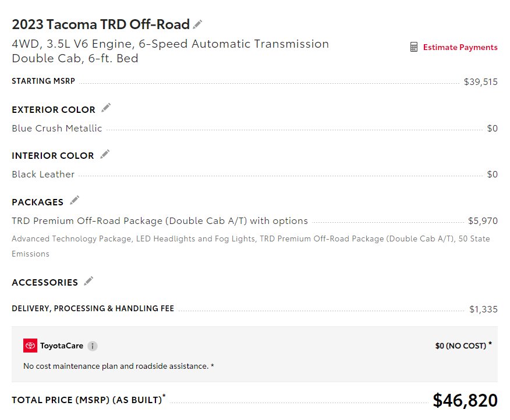
Task: Click TRD Premium Off-Road Package with options
Action: pos(160,221)
